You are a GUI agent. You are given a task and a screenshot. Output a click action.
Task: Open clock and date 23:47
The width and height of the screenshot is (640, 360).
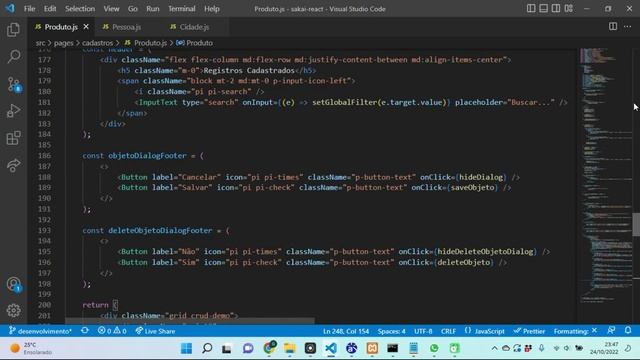tap(604, 348)
